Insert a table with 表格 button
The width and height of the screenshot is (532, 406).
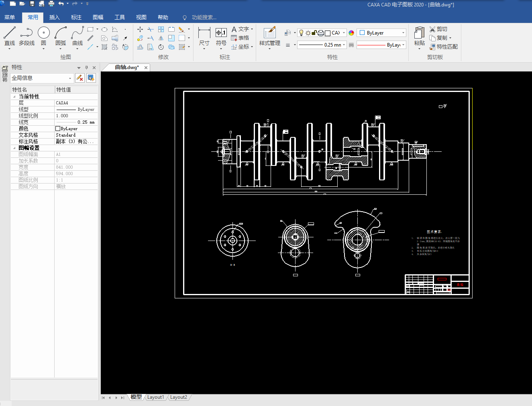(240, 38)
